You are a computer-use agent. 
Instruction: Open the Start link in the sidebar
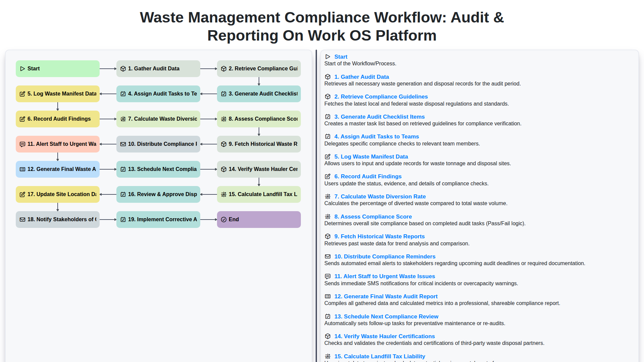(x=341, y=57)
